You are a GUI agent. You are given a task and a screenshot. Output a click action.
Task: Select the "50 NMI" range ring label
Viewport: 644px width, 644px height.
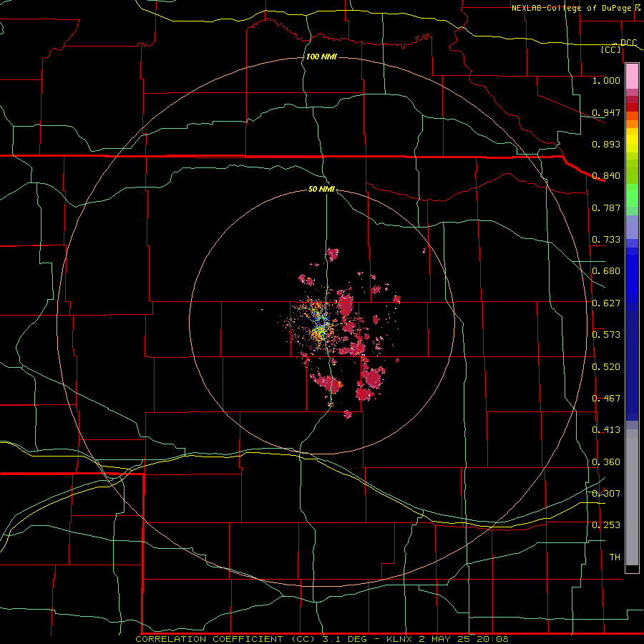[321, 189]
